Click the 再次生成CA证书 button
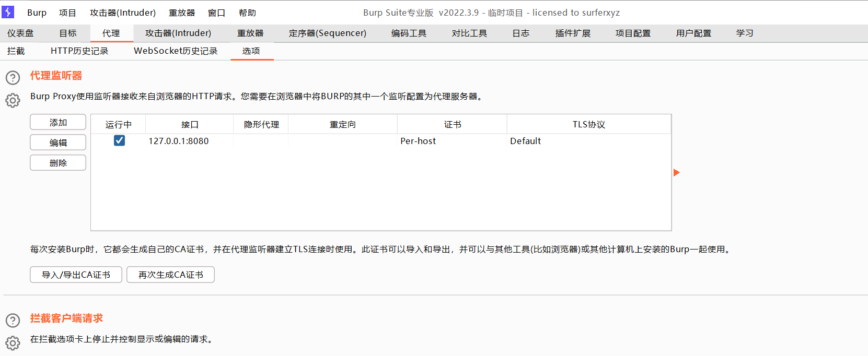The image size is (868, 356). coord(170,275)
